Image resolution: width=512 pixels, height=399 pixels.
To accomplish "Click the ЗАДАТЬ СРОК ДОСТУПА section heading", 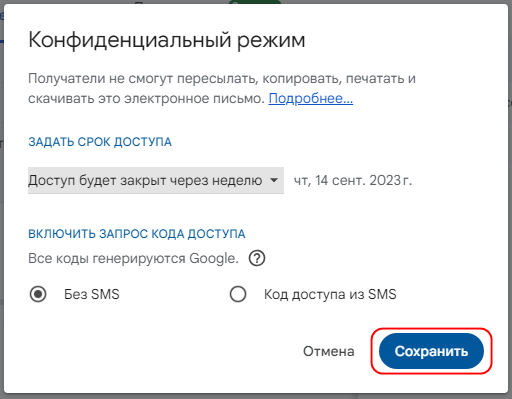I will pos(100,142).
